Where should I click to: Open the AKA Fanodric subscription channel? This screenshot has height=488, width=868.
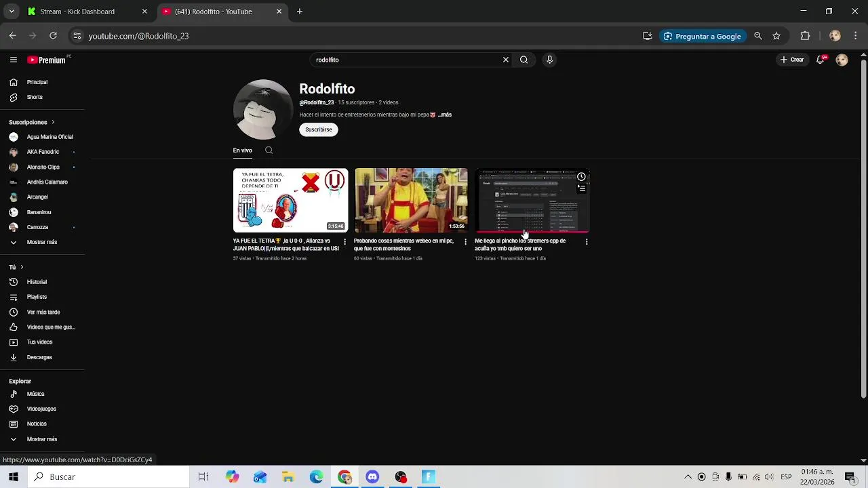(x=41, y=152)
